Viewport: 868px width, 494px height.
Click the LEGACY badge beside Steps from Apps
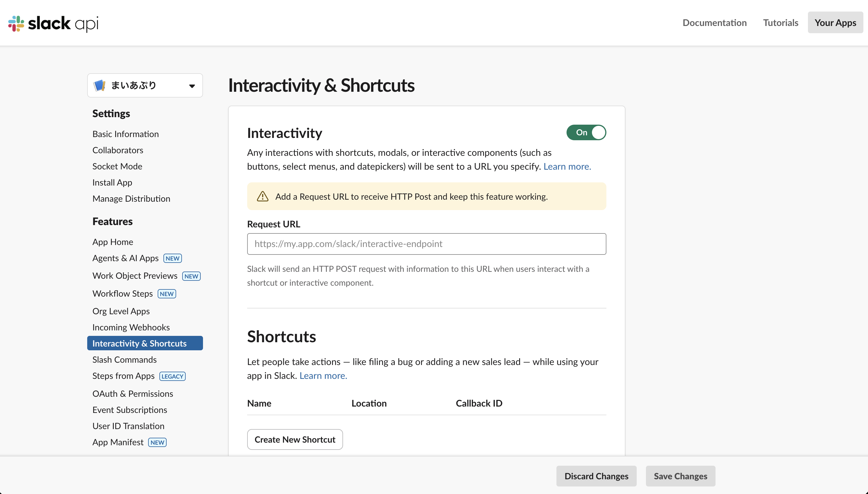point(172,376)
